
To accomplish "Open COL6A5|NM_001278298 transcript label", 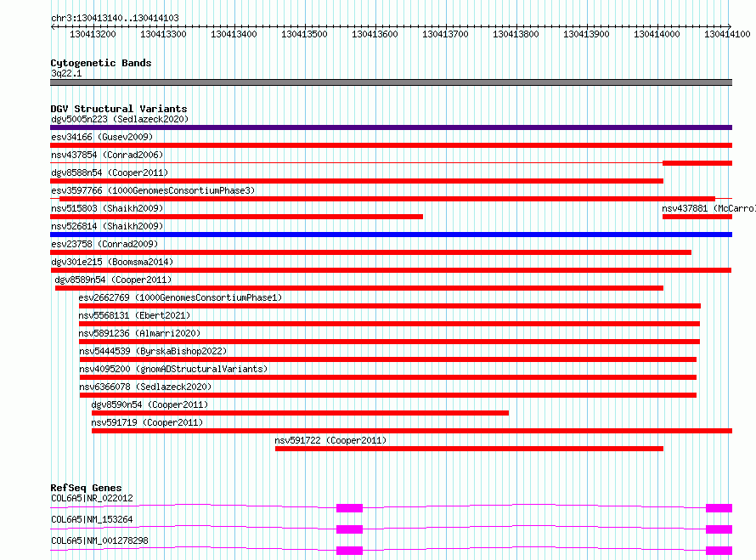I will pos(99,540).
